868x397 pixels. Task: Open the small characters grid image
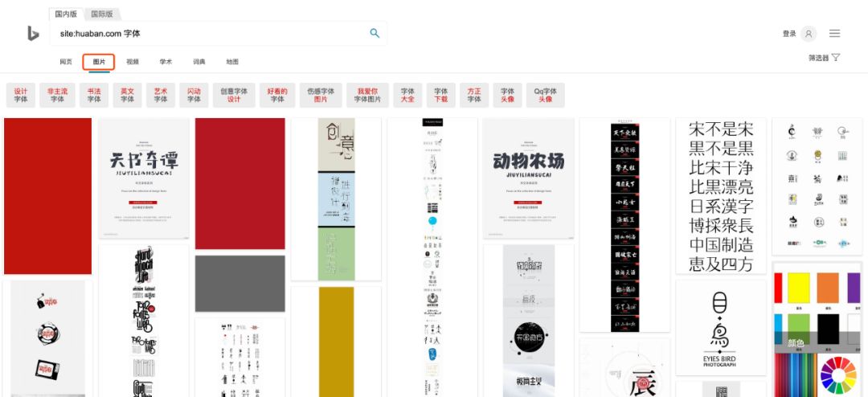click(240, 358)
